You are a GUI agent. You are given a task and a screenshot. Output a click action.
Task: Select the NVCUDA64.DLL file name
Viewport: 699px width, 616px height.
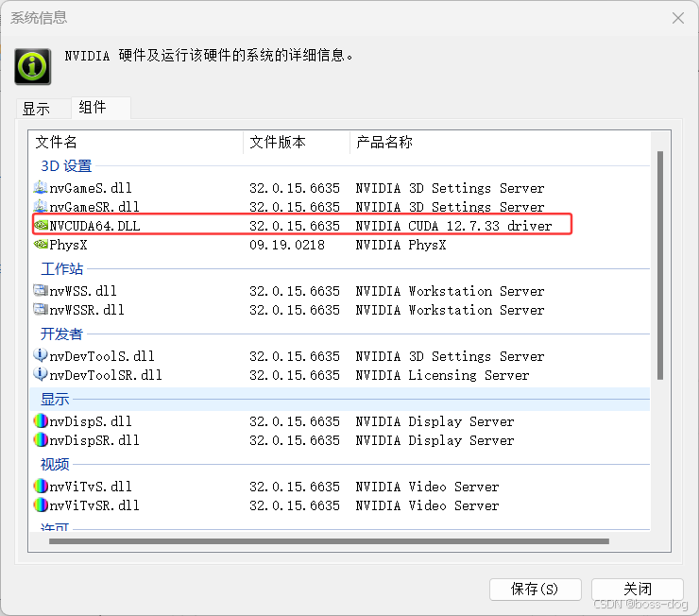point(94,226)
